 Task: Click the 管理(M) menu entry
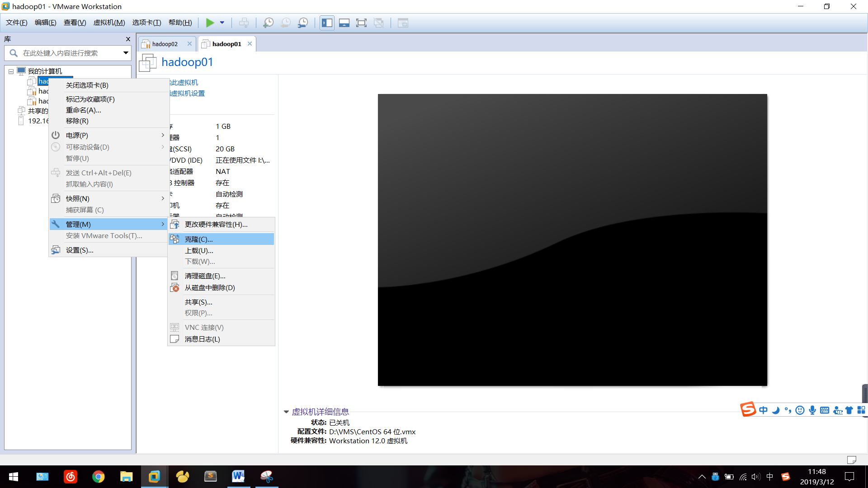click(x=108, y=225)
